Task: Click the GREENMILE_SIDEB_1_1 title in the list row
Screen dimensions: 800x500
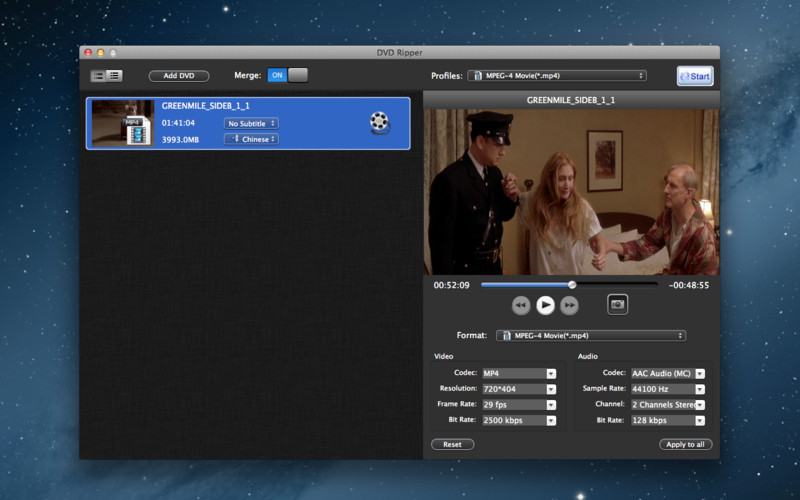Action: coord(206,106)
